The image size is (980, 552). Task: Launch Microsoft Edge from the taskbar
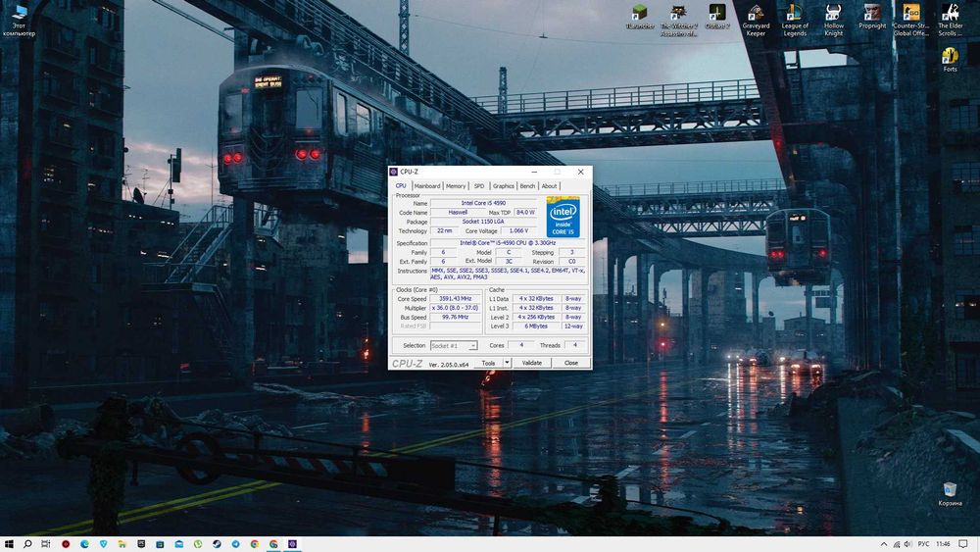84,544
